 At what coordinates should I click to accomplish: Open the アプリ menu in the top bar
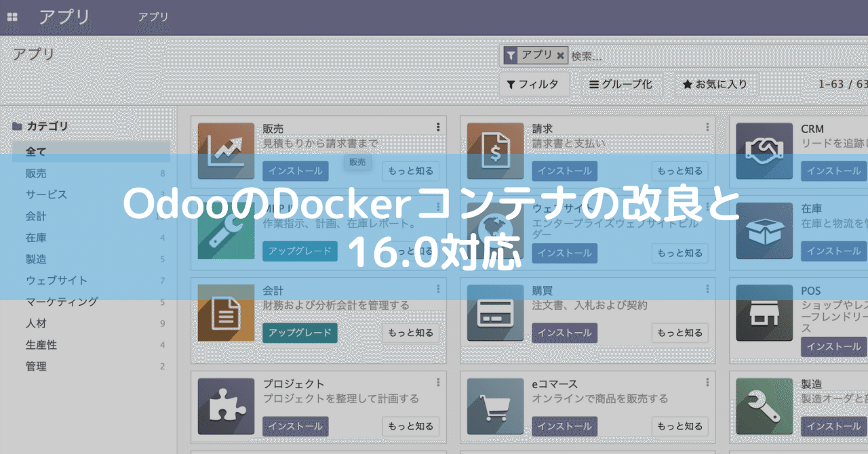point(153,17)
